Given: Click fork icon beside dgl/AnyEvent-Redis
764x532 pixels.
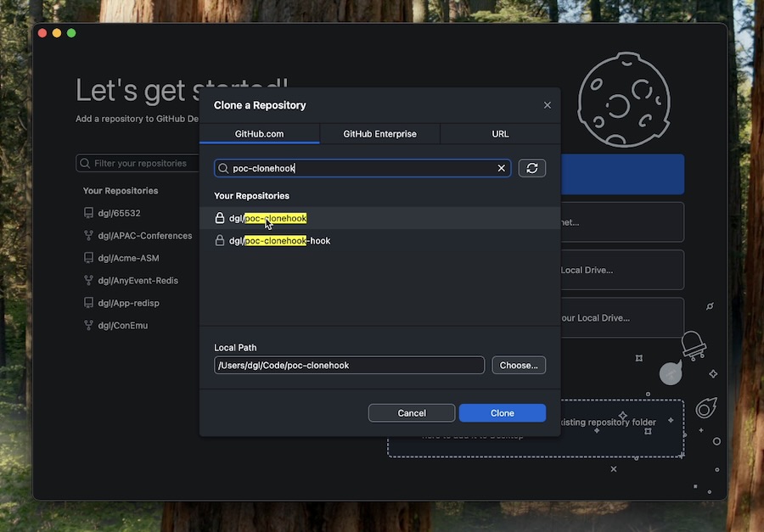Looking at the screenshot, I should click(x=88, y=280).
